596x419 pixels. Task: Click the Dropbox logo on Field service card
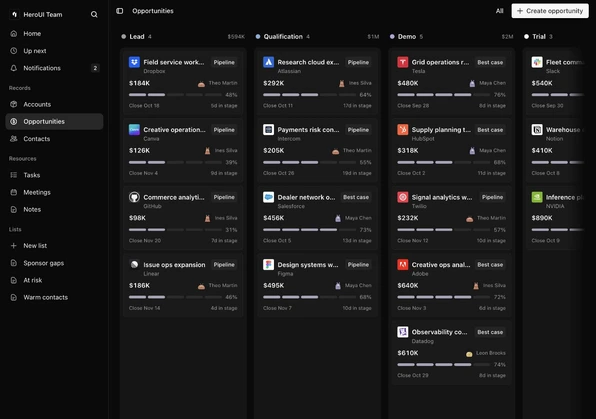pyautogui.click(x=134, y=62)
